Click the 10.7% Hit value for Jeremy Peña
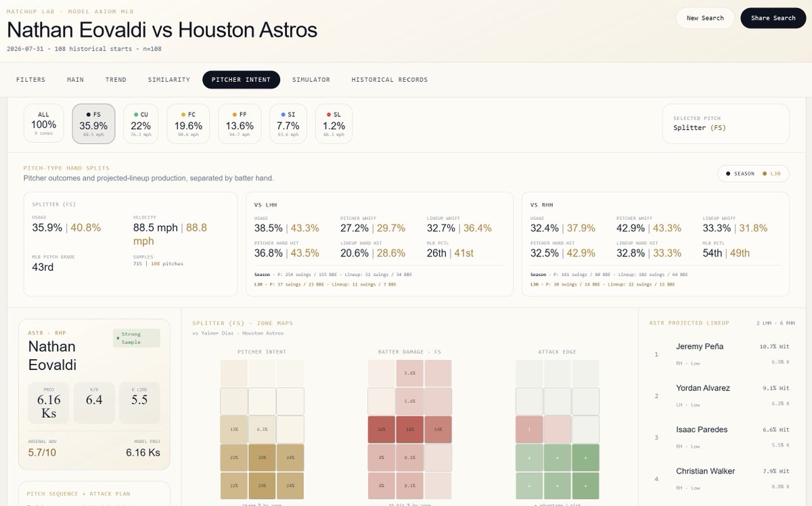The width and height of the screenshot is (812, 506). (x=774, y=346)
